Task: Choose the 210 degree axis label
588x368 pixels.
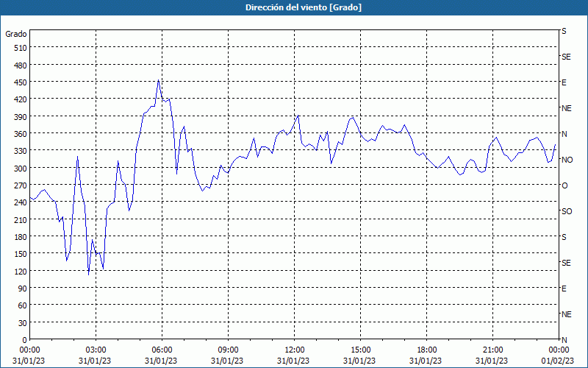Action: click(21, 219)
